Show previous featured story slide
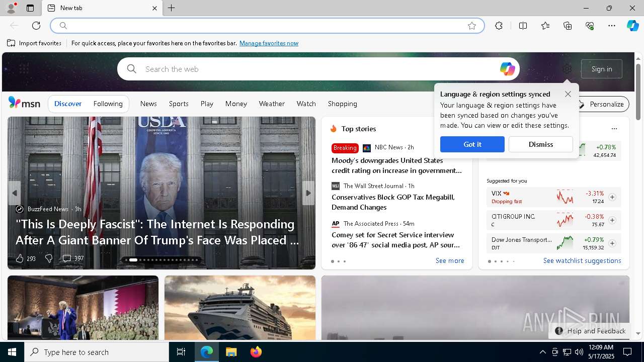This screenshot has height=362, width=644. coord(14,193)
